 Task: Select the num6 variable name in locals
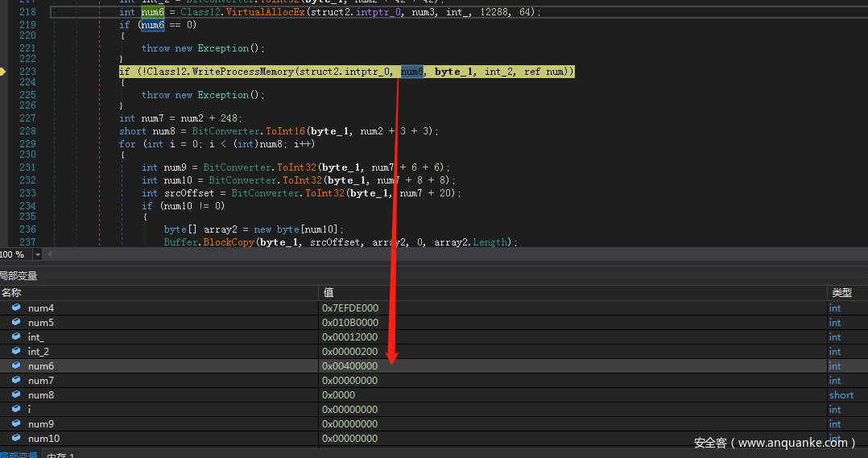point(41,365)
